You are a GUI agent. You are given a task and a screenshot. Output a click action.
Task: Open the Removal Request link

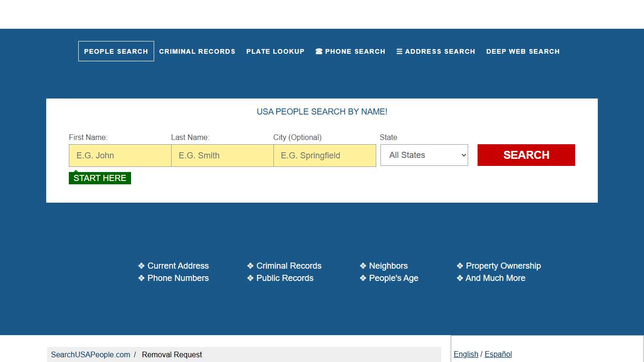(x=172, y=354)
